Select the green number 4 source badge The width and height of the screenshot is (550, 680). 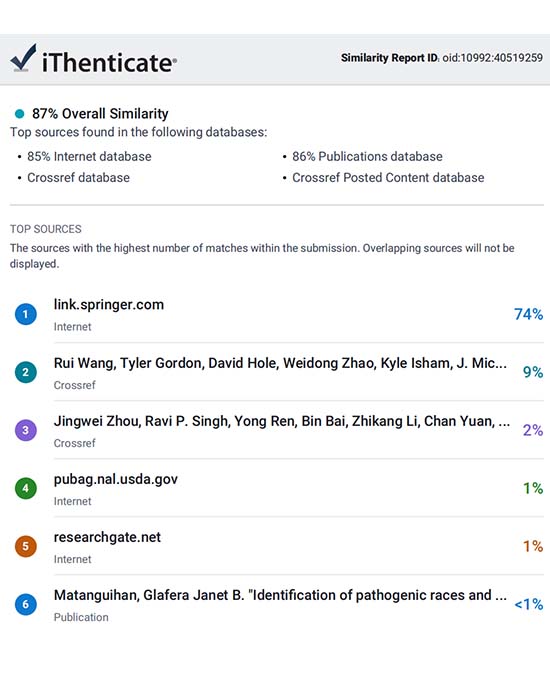click(26, 488)
